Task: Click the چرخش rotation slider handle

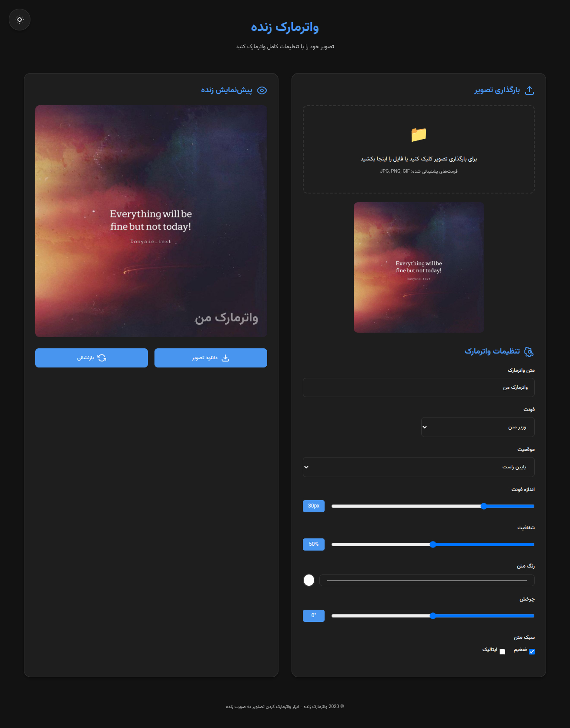Action: pos(433,616)
